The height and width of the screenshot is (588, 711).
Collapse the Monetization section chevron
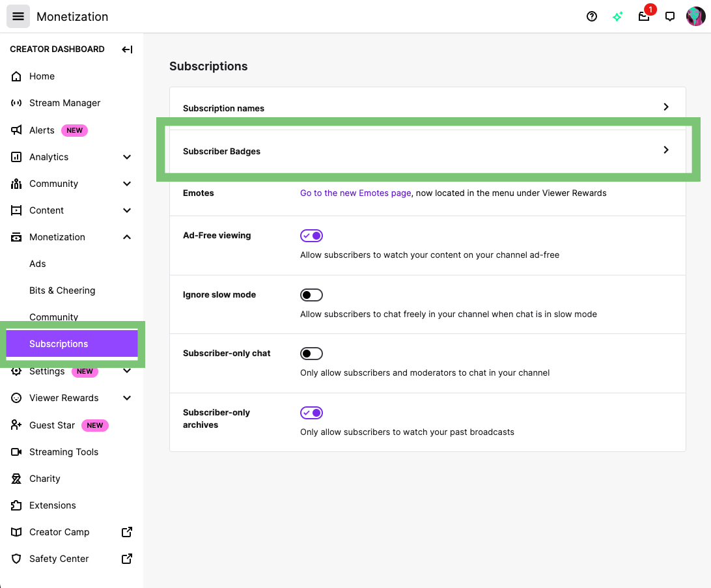(x=127, y=237)
